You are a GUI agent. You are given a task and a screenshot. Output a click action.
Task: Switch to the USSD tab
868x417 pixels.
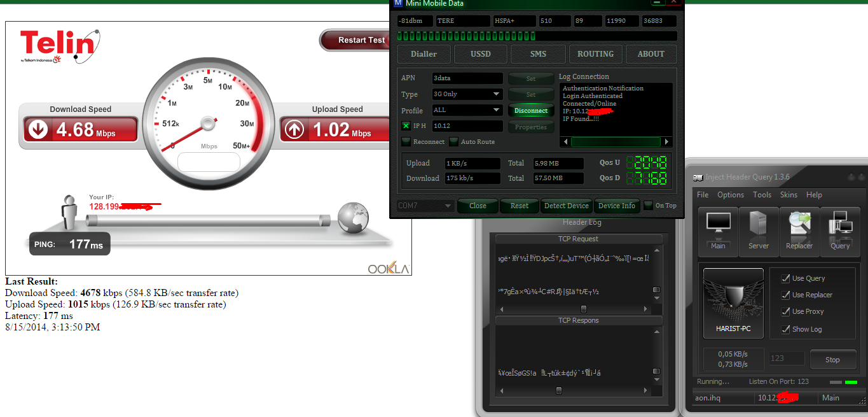coord(480,54)
